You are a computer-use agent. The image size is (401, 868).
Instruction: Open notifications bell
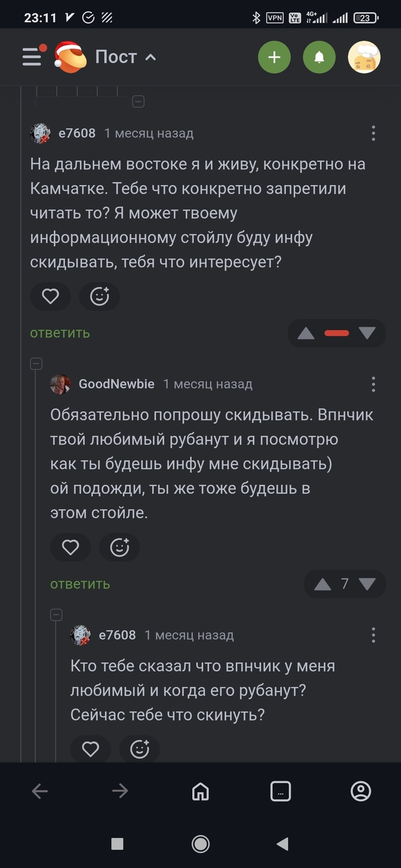(x=319, y=57)
